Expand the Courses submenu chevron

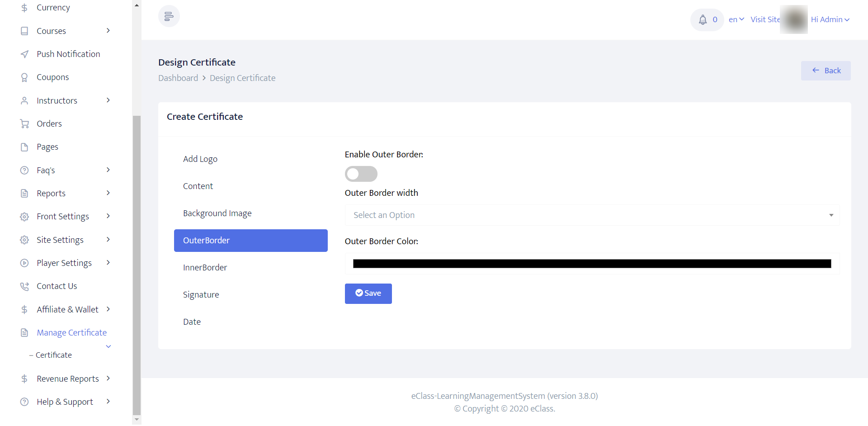[x=108, y=31]
